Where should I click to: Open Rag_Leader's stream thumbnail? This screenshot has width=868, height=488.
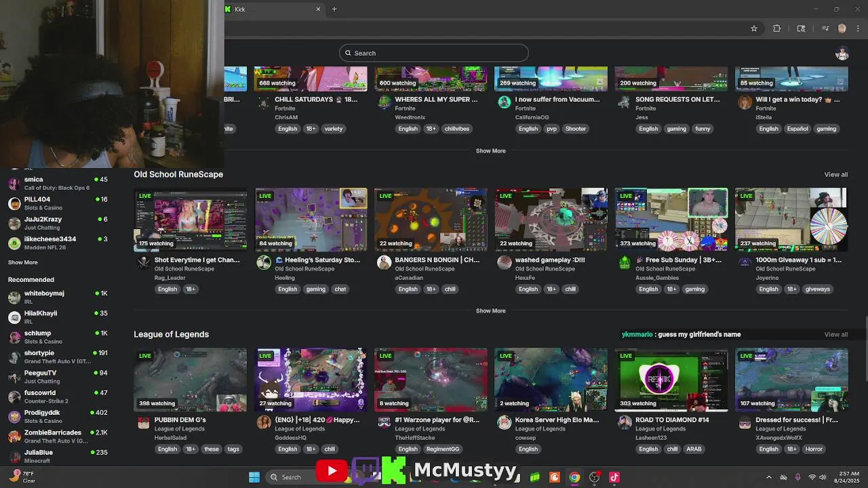[191, 220]
